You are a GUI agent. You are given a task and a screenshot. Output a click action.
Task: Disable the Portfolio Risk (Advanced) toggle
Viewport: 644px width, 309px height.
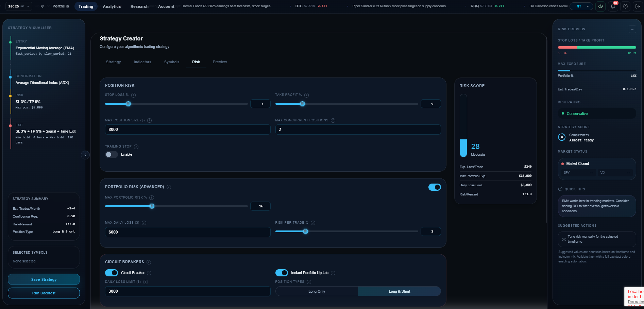coord(435,187)
